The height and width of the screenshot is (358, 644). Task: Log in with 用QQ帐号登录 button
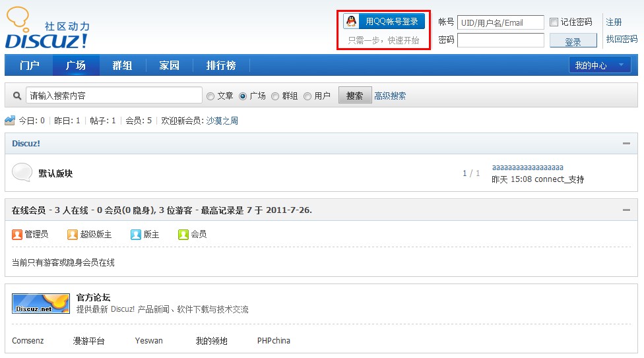coord(384,21)
